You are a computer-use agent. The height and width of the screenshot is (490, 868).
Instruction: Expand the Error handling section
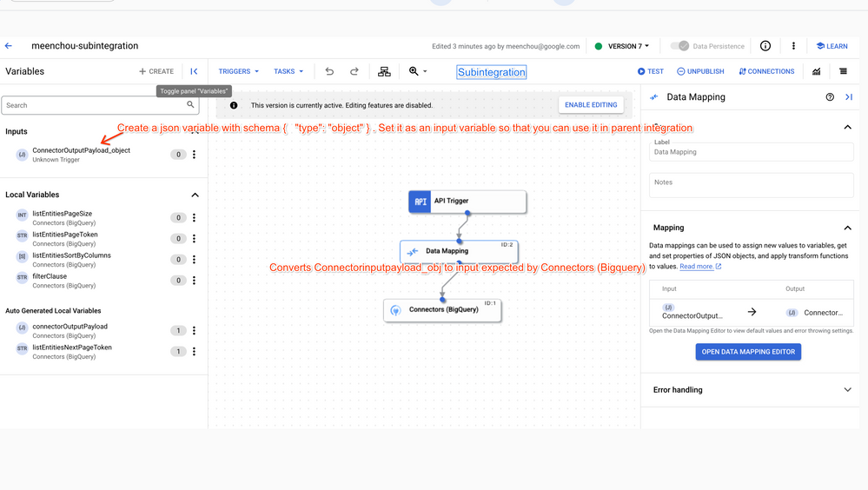point(847,390)
